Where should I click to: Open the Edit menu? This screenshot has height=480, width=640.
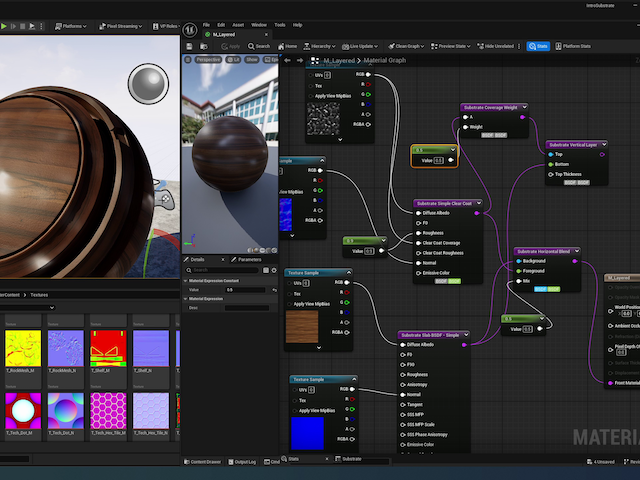[221, 25]
